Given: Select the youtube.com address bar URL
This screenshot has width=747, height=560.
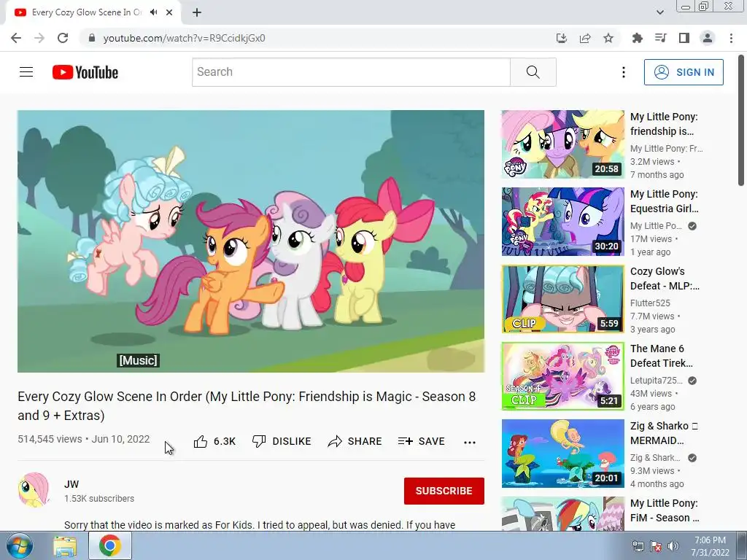Looking at the screenshot, I should [184, 38].
